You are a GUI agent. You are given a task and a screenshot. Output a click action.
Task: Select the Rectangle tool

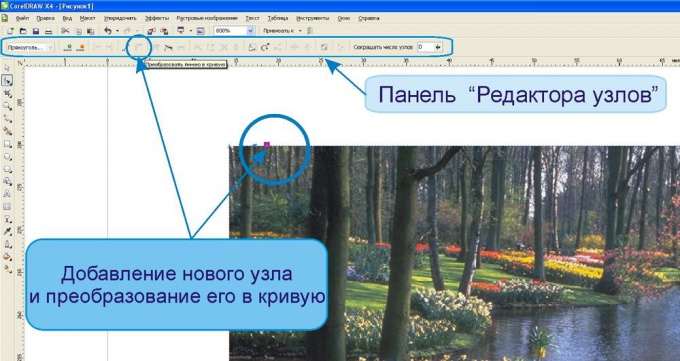click(x=7, y=144)
